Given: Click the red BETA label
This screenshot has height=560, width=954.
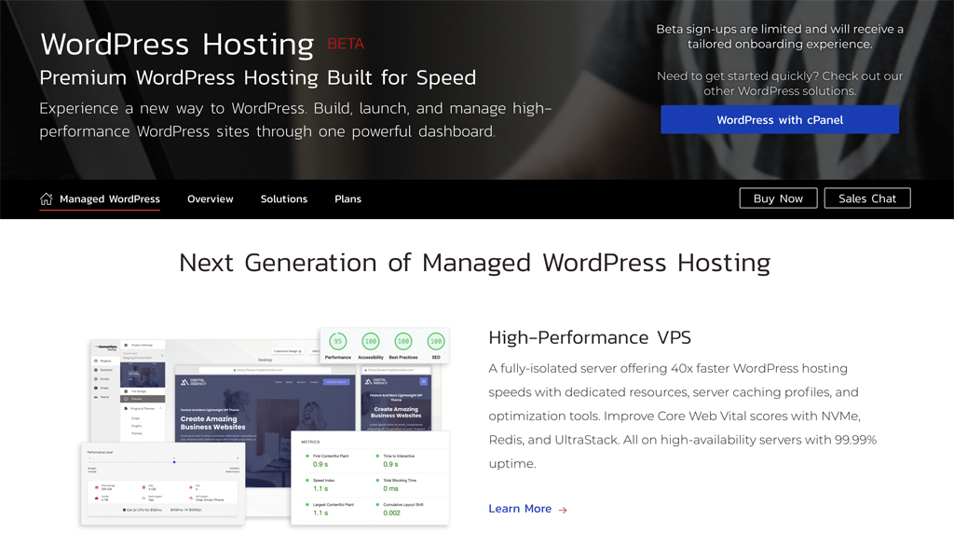Looking at the screenshot, I should [x=346, y=44].
